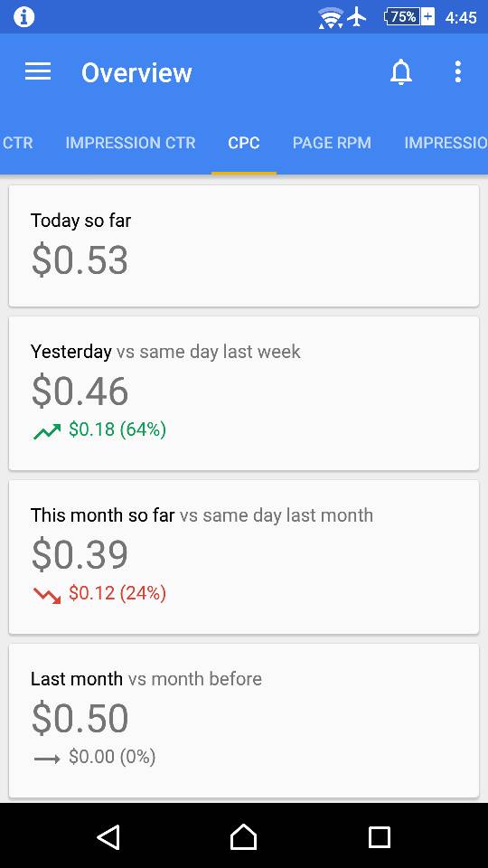Tap the gray flat trend arrow
488x868 pixels.
tap(47, 759)
